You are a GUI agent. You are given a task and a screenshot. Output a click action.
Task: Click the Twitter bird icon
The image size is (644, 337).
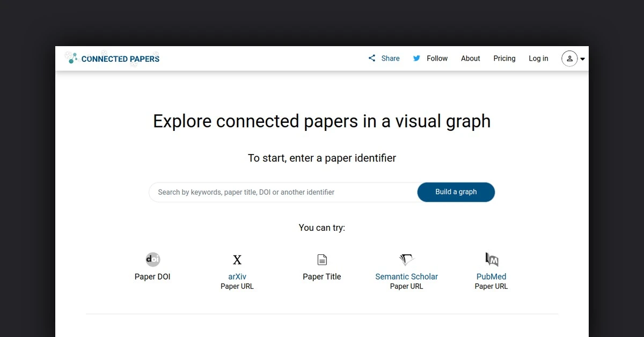pos(417,58)
